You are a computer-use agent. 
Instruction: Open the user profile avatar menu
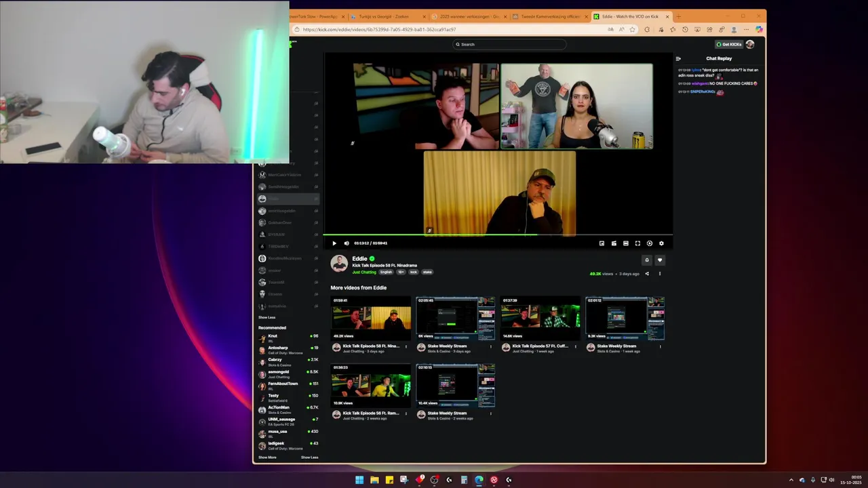pyautogui.click(x=750, y=44)
